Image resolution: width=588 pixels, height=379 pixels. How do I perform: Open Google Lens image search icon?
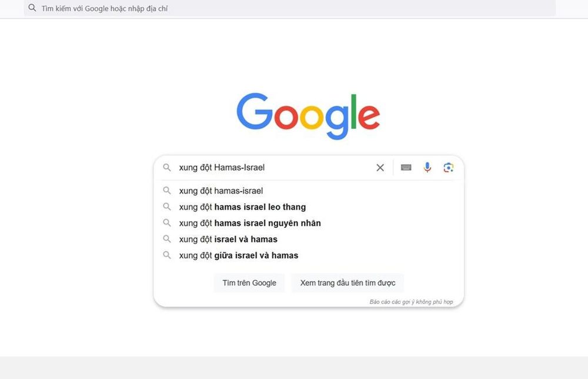(x=449, y=167)
